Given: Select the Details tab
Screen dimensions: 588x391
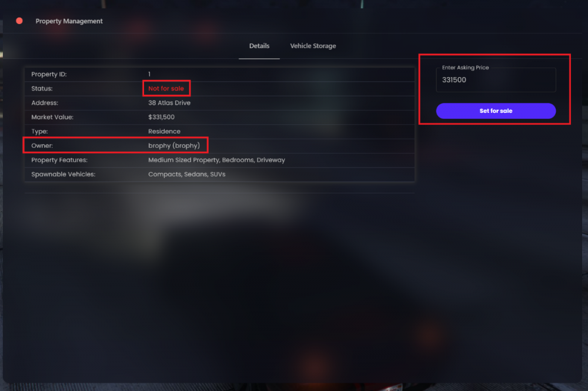Looking at the screenshot, I should [x=259, y=46].
